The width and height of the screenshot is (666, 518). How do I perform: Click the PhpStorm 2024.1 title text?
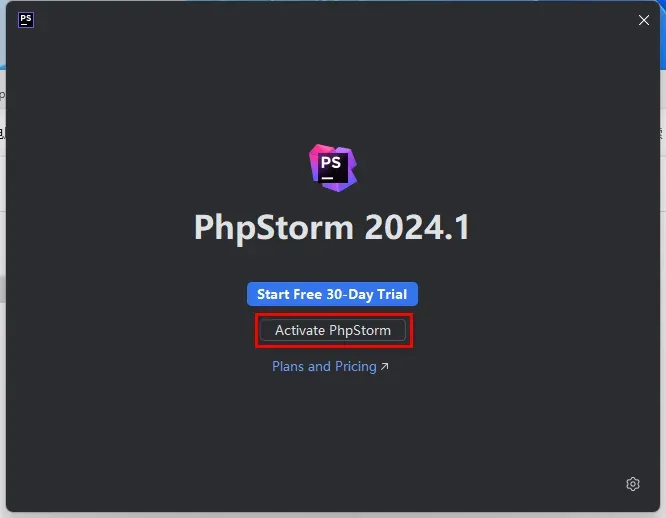pyautogui.click(x=332, y=228)
